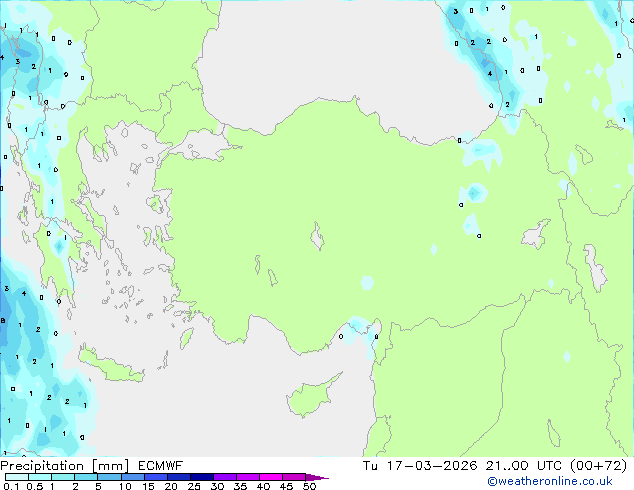Pick the 10–15 mm legend color swatch

tap(132, 477)
